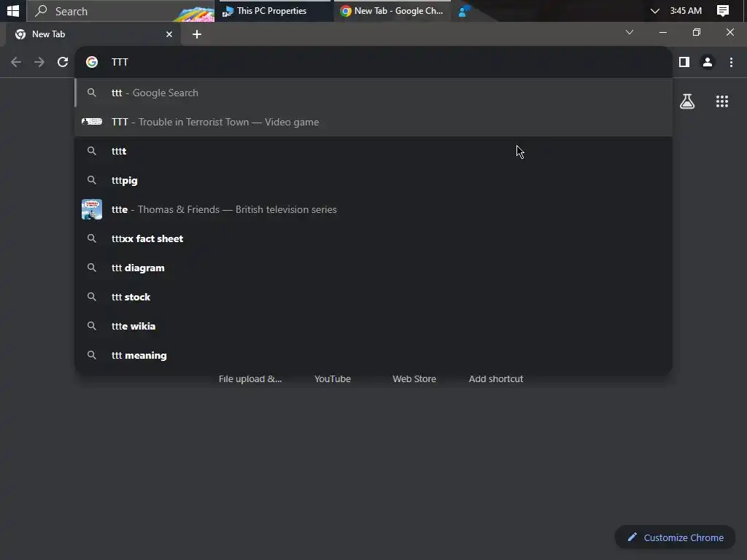Switch to This PC Properties taskbar window
The image size is (747, 560).
274,11
